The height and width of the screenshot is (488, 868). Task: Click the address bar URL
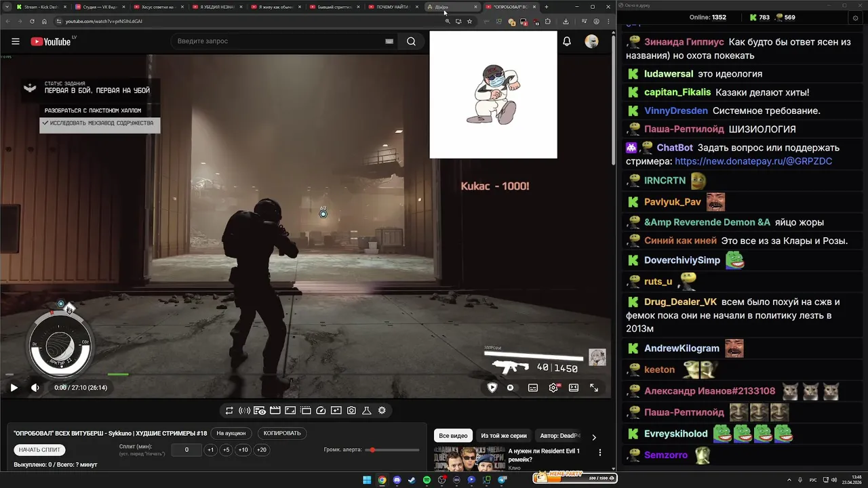tap(103, 21)
